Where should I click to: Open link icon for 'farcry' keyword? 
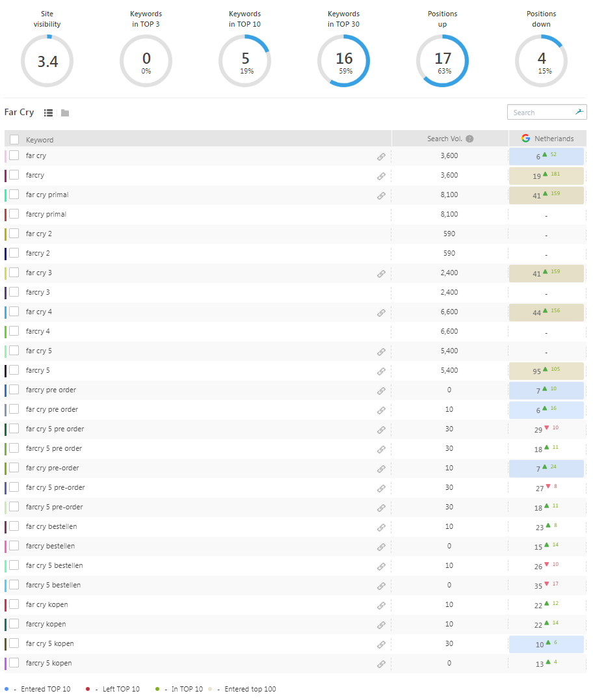(381, 176)
